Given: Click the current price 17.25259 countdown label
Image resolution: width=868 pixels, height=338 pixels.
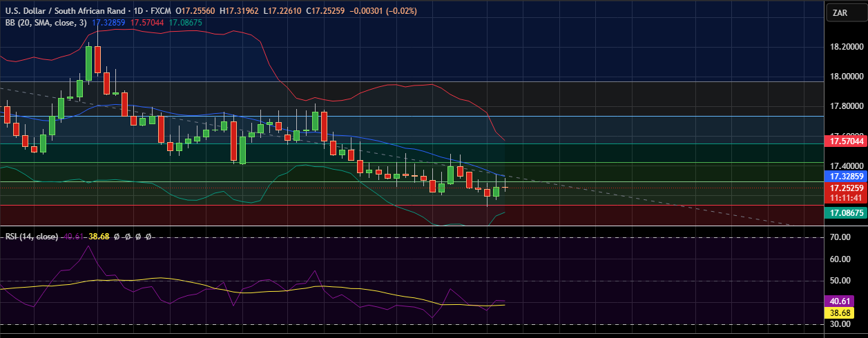Looking at the screenshot, I should pyautogui.click(x=847, y=192).
